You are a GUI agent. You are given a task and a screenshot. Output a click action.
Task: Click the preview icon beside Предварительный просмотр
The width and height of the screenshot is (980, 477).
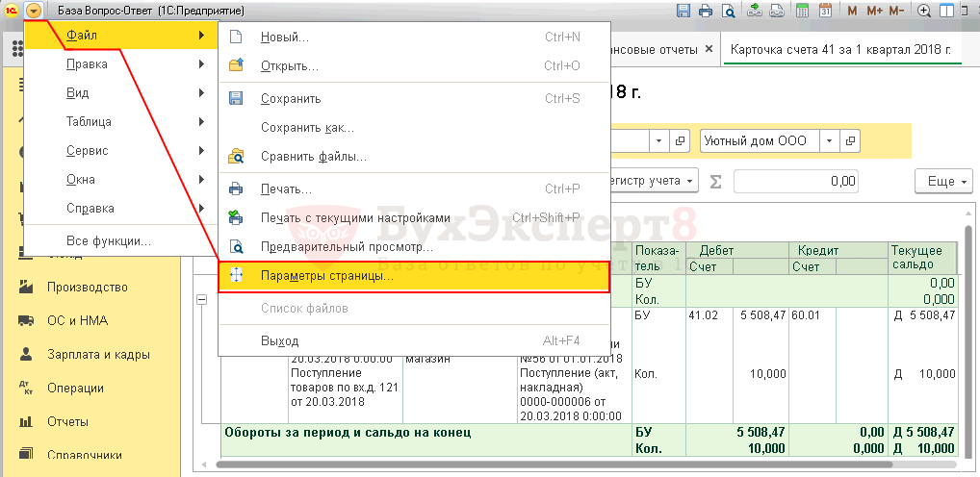pyautogui.click(x=236, y=247)
